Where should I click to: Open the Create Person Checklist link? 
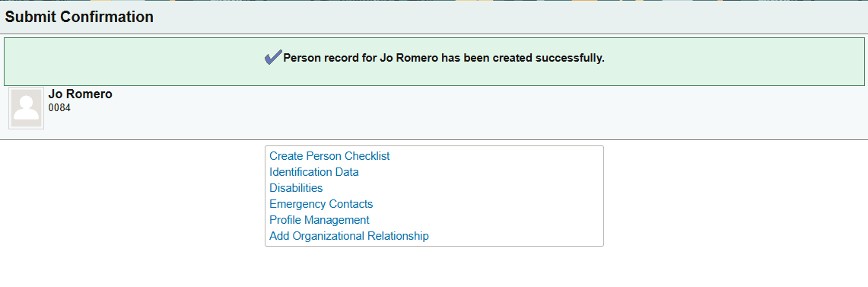[329, 156]
